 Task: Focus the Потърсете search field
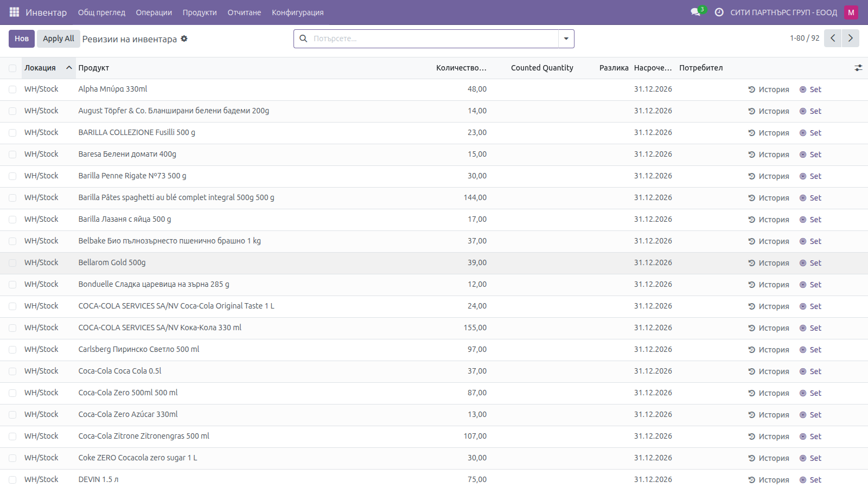434,38
